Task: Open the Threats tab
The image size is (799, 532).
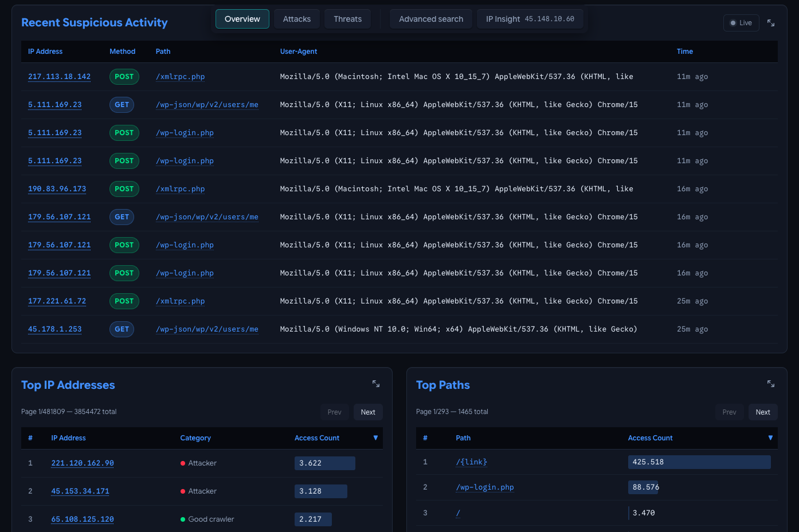Action: tap(348, 19)
